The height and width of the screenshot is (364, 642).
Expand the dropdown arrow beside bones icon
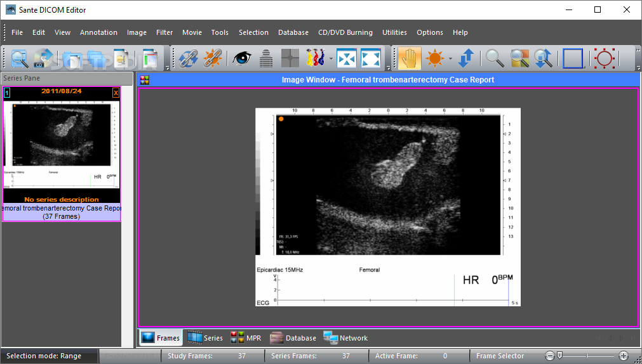coord(331,58)
